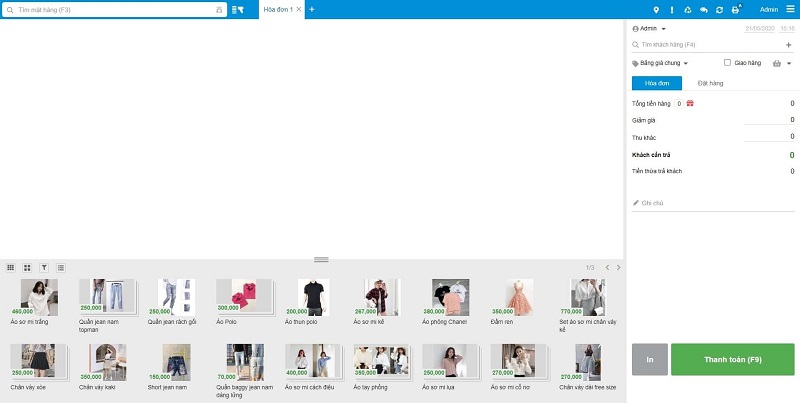Open the hamburger menu at top right
Viewport: 800px width, 403px height.
789,9
